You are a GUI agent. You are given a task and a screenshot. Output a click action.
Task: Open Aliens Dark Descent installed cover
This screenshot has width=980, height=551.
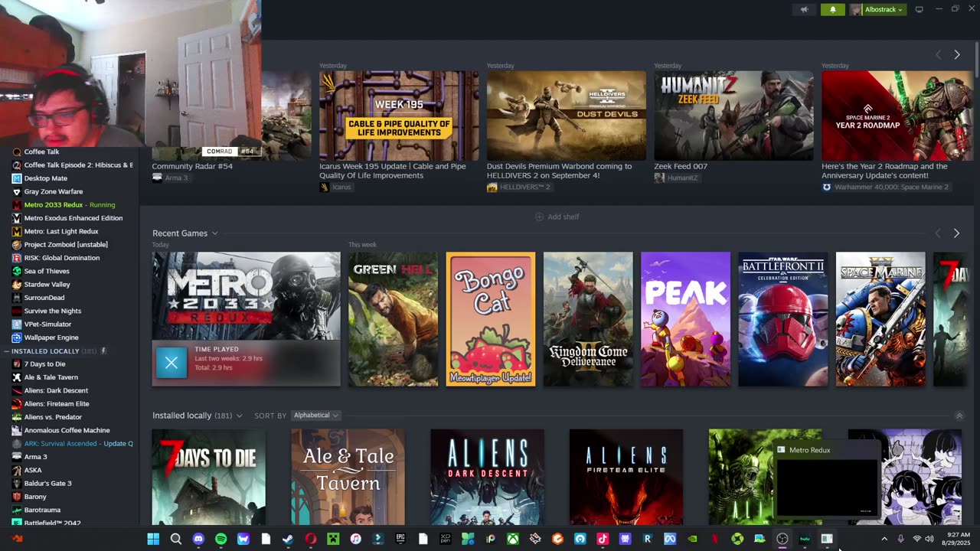pyautogui.click(x=488, y=477)
